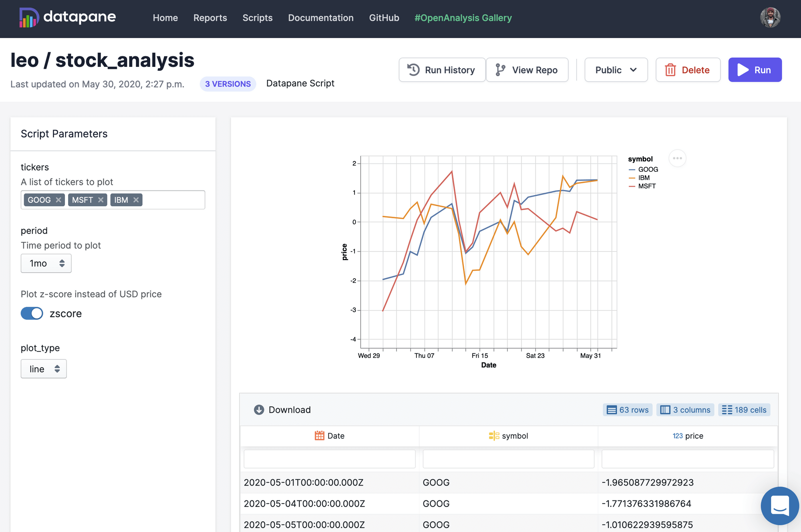This screenshot has width=801, height=532.
Task: Delete the stock_analysis script
Action: click(688, 70)
